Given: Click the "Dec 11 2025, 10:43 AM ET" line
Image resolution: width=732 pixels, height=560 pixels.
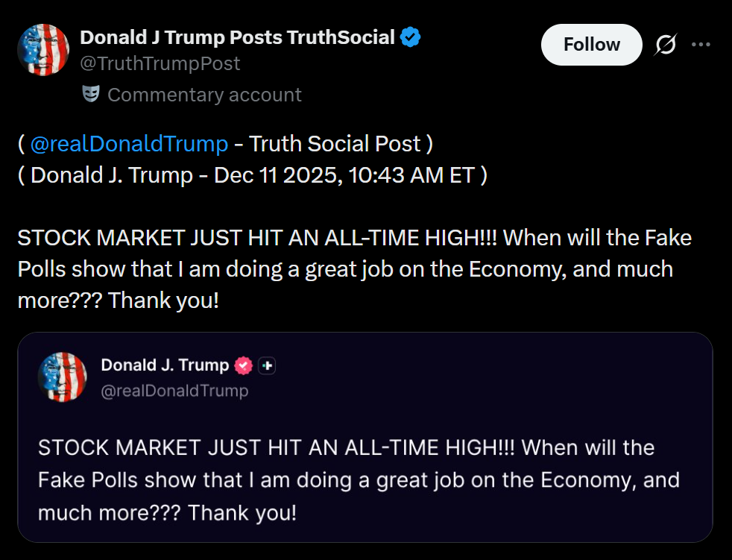Looking at the screenshot, I should [344, 174].
